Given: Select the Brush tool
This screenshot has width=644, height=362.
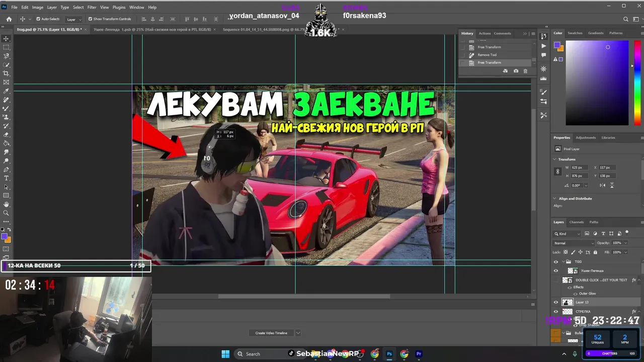Looking at the screenshot, I should click(6, 108).
